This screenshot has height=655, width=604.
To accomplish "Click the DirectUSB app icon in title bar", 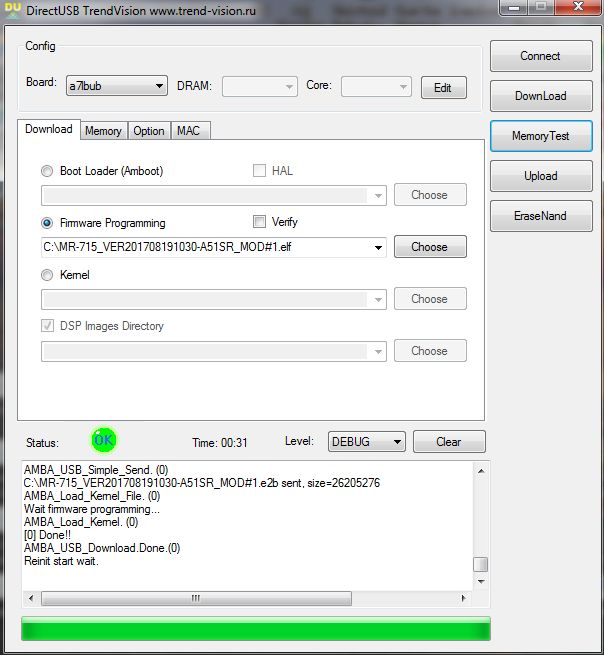I will click(x=11, y=7).
